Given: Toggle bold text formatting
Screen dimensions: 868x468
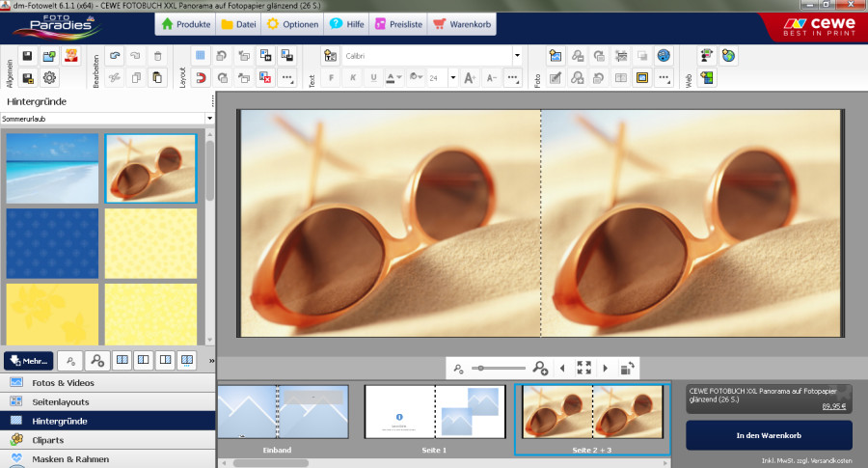Looking at the screenshot, I should coord(331,77).
